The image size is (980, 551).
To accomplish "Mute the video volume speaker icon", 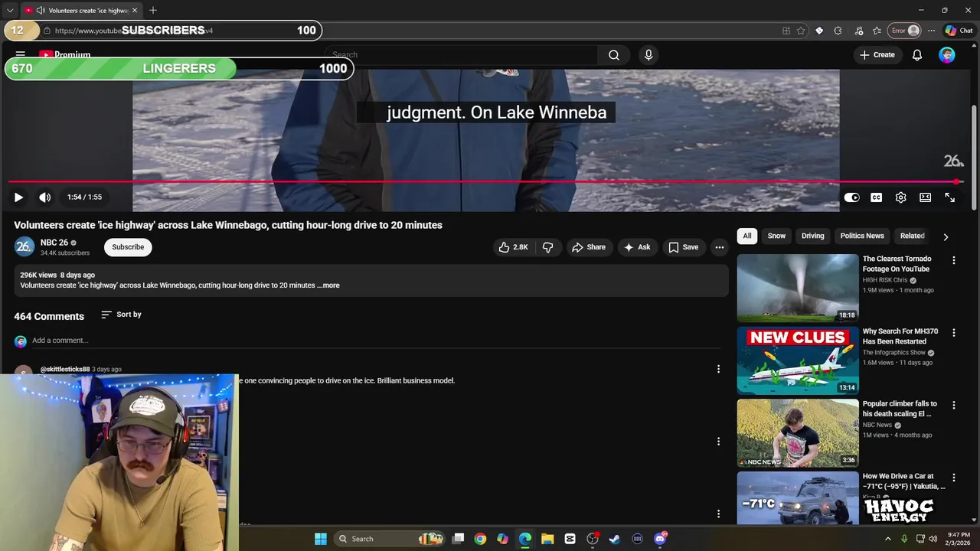I will (45, 197).
